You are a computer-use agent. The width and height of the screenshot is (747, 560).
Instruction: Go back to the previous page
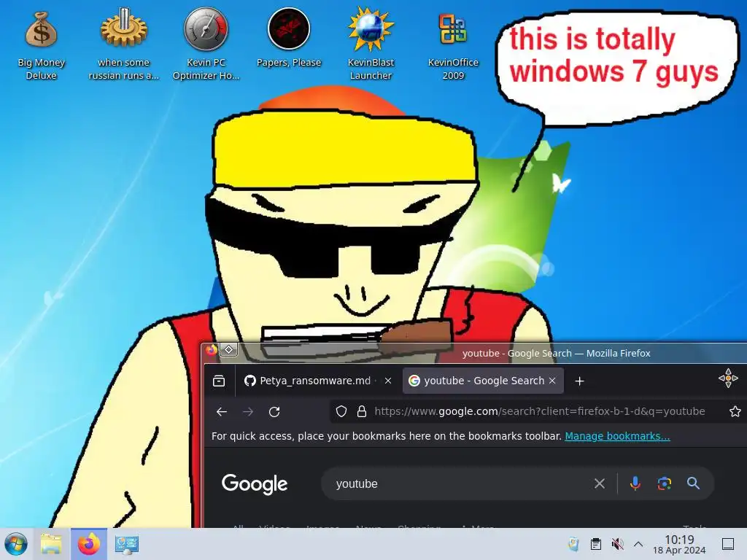pos(222,411)
